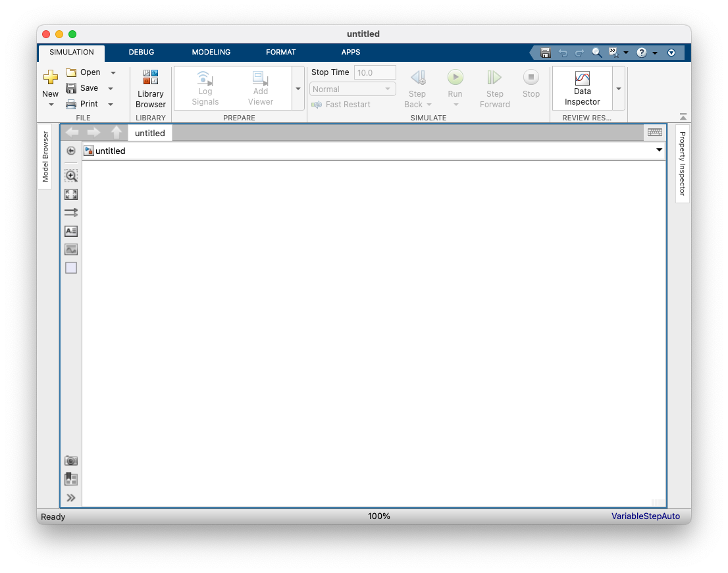Open the Data Inspector

pyautogui.click(x=583, y=88)
